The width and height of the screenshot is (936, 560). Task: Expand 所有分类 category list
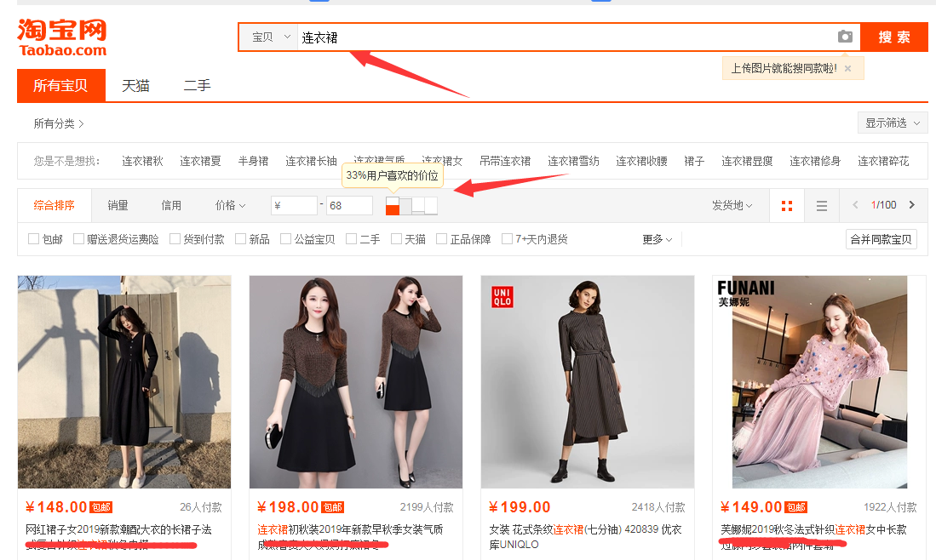(59, 123)
